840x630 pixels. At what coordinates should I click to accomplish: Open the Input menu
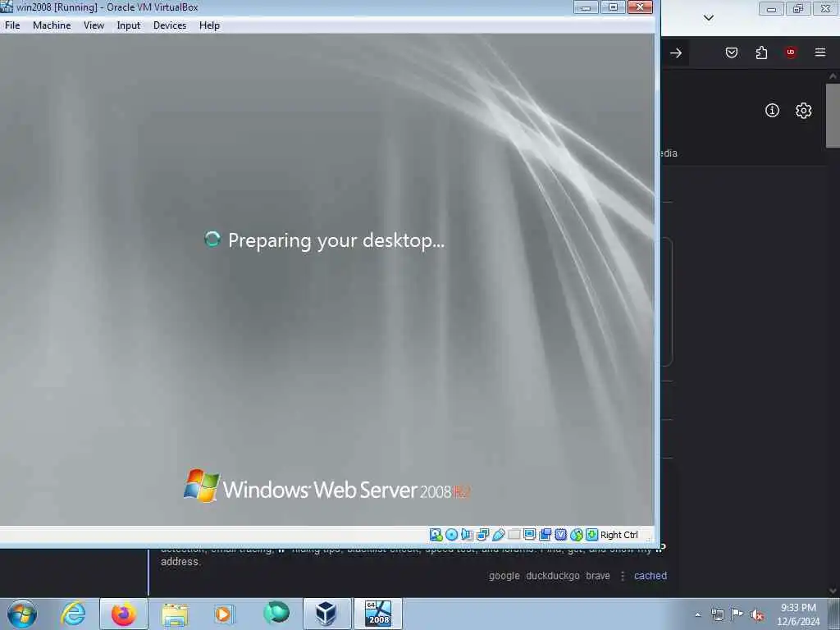(129, 25)
